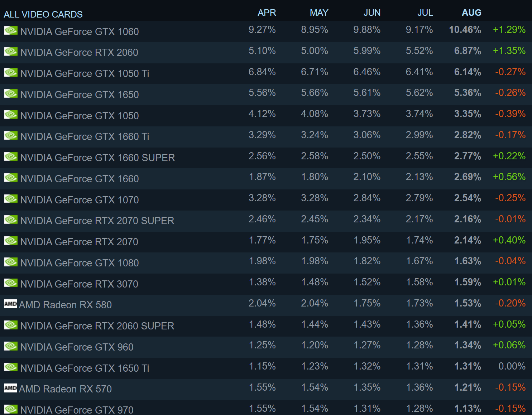Image resolution: width=532 pixels, height=415 pixels.
Task: Open NVIDIA GeForce GTX 1650 row label
Action: click(x=79, y=95)
